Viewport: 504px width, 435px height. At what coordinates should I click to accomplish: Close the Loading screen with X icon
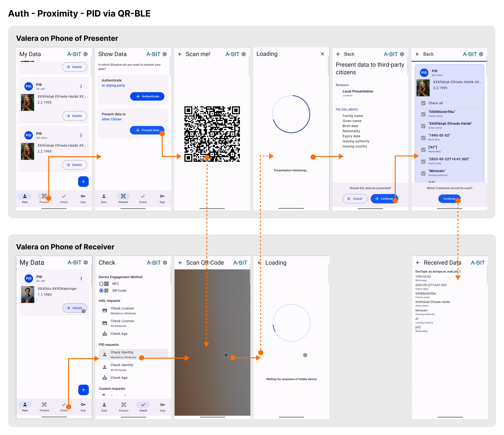click(x=322, y=54)
